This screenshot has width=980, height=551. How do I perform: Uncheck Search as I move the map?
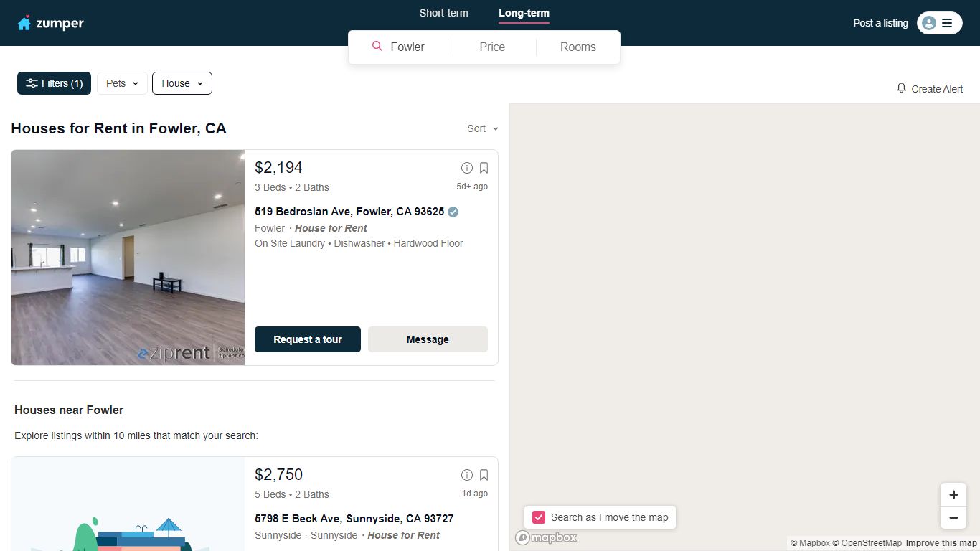pos(538,517)
